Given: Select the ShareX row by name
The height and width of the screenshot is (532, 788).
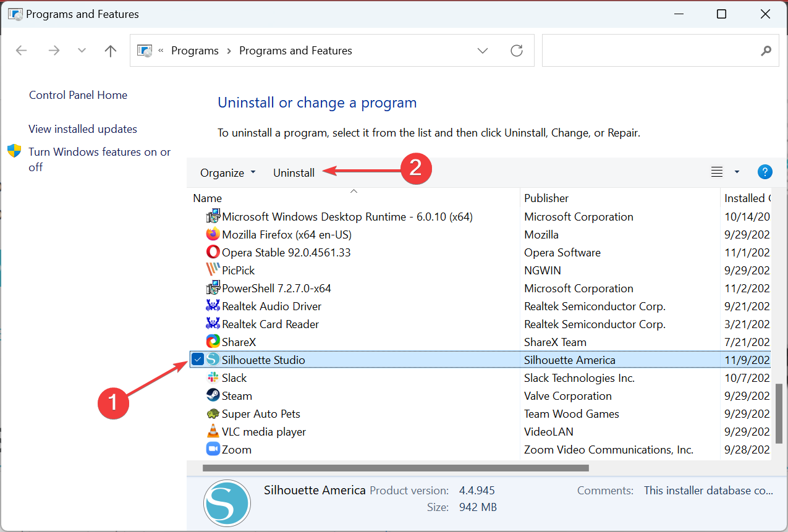Looking at the screenshot, I should (x=239, y=342).
